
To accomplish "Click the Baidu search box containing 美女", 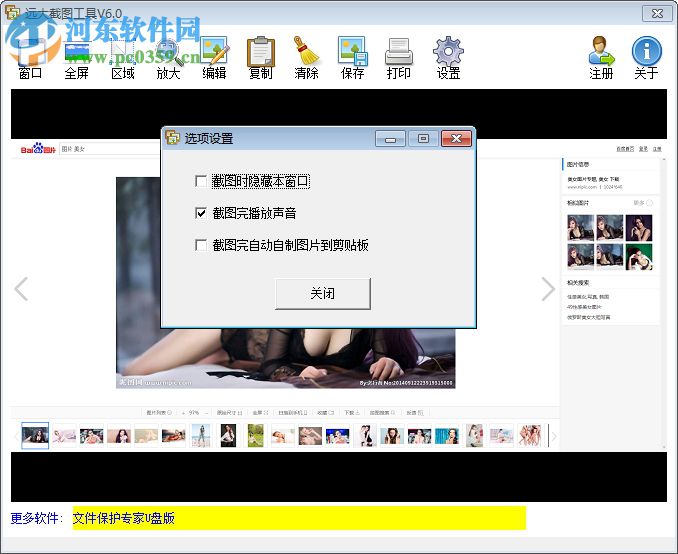I will (110, 149).
